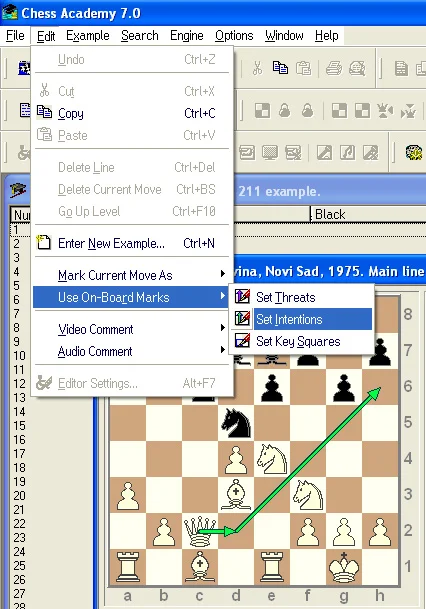Click chessboard icon right of the padlocks
This screenshot has height=609, width=426.
pos(339,111)
